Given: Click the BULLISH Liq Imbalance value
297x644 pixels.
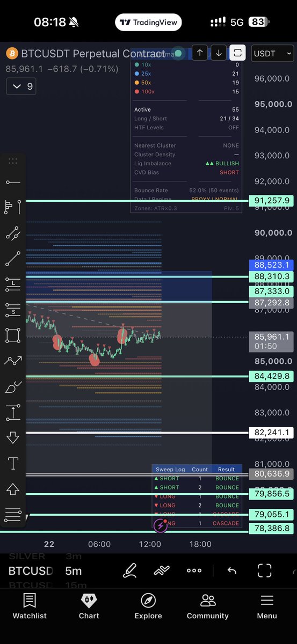Looking at the screenshot, I should (x=222, y=164).
